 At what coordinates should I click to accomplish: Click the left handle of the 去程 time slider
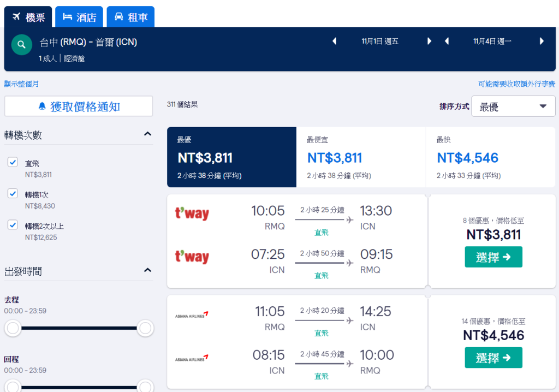(13, 328)
